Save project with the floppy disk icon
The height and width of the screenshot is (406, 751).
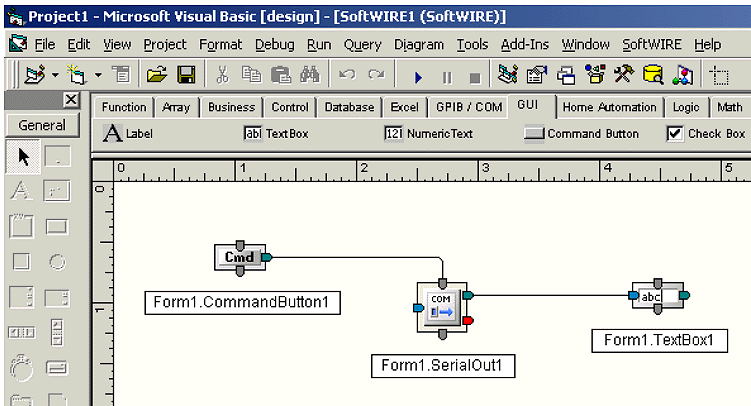(x=186, y=75)
